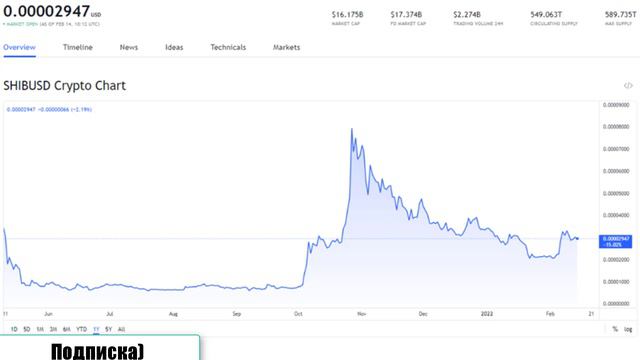This screenshot has width=640, height=360.
Task: Select the 5Y chart range
Action: [108, 329]
